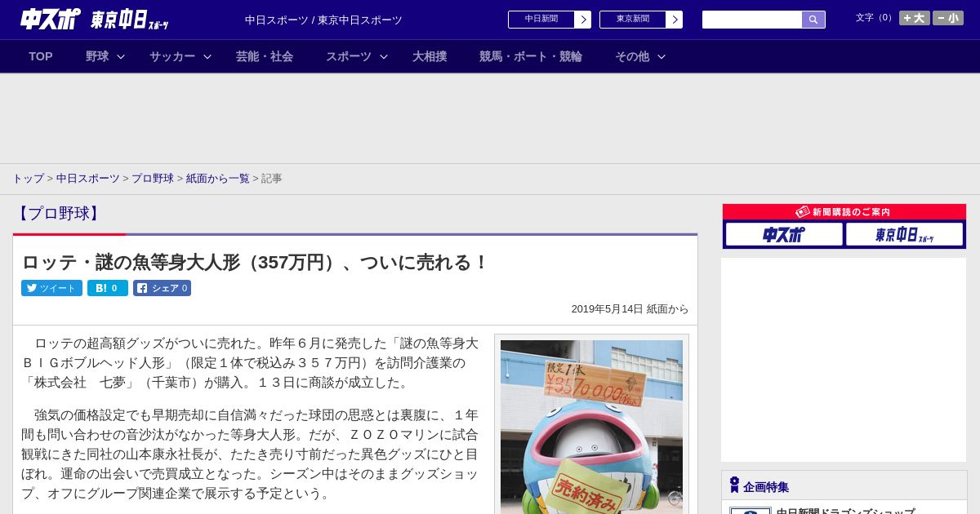Go to 紙面から一覧 breadcrumb link
Screen dimensions: 980x514
(x=218, y=178)
